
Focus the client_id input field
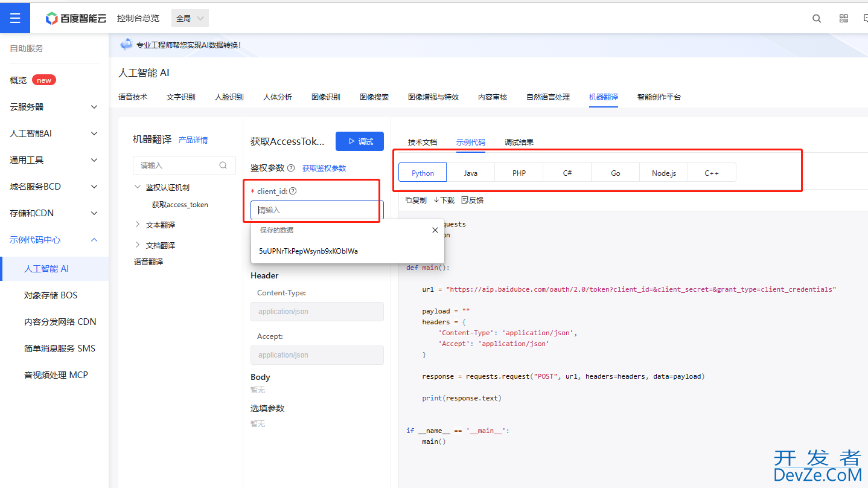pyautogui.click(x=317, y=210)
